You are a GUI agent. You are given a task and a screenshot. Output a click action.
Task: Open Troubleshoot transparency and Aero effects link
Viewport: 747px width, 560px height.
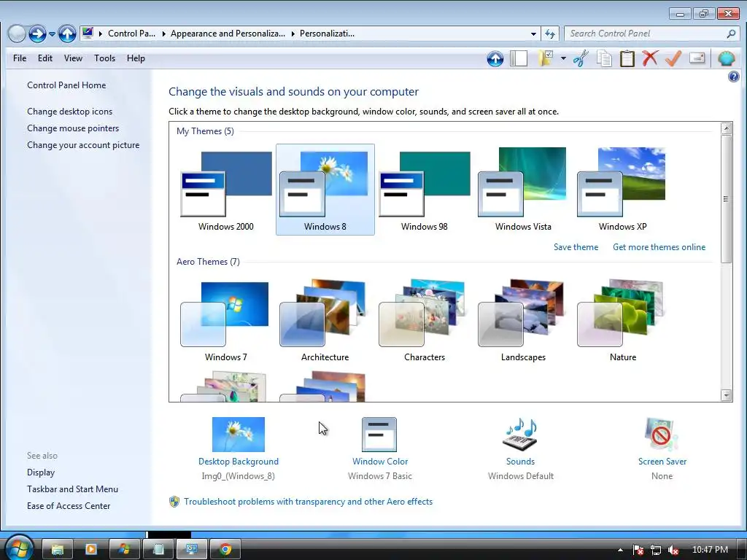coord(308,502)
